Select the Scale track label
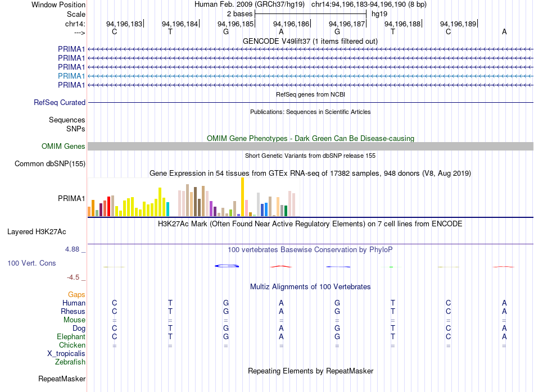534x392 pixels. [76, 14]
